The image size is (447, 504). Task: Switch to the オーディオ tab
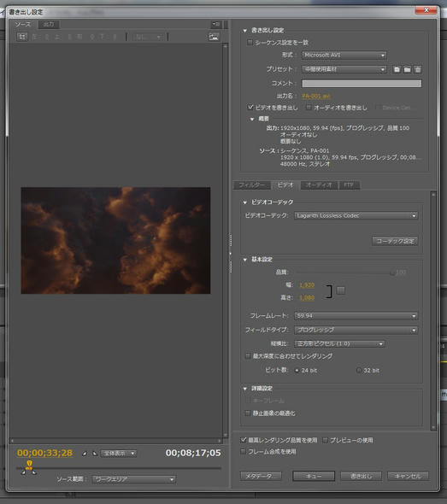[319, 185]
